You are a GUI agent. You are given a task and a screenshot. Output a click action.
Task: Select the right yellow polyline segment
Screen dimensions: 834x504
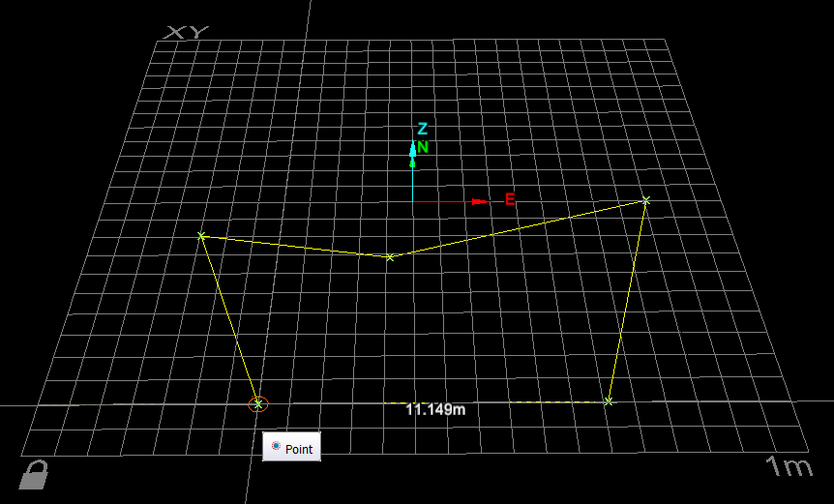tap(627, 301)
